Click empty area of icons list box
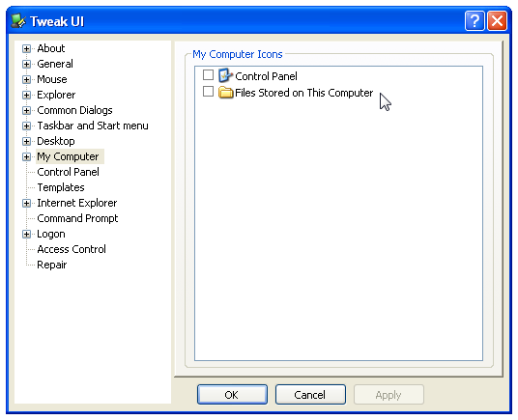 pos(338,231)
